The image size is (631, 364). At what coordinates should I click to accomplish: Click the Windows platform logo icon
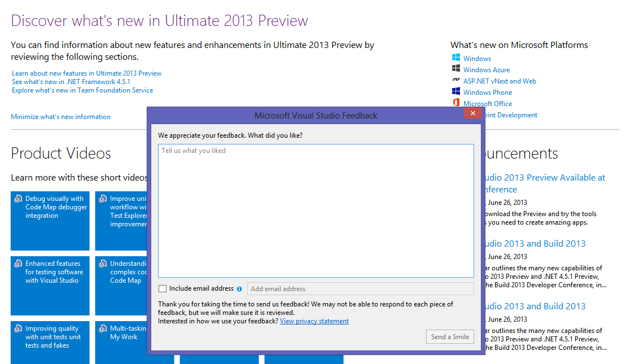pos(456,58)
